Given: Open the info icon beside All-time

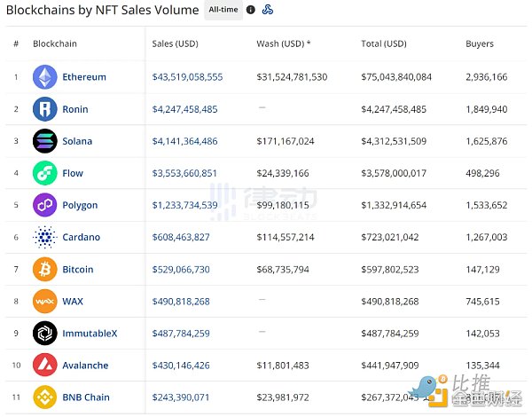Looking at the screenshot, I should (x=251, y=11).
